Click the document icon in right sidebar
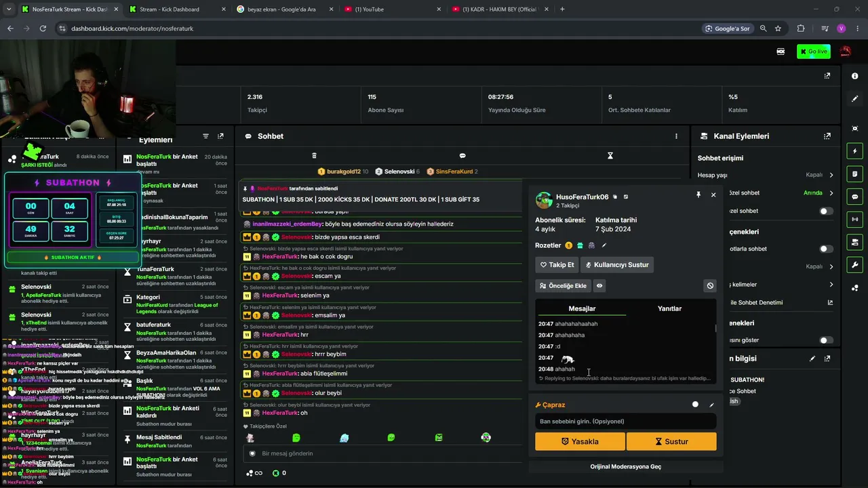The width and height of the screenshot is (868, 488). [x=855, y=174]
